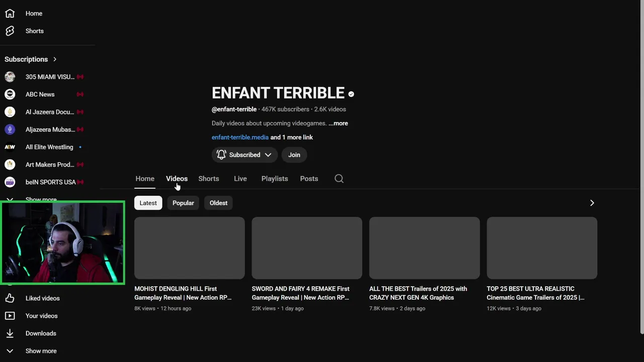Click live indicator next to beIN SPORTS USA
This screenshot has height=362, width=644.
[x=80, y=182]
